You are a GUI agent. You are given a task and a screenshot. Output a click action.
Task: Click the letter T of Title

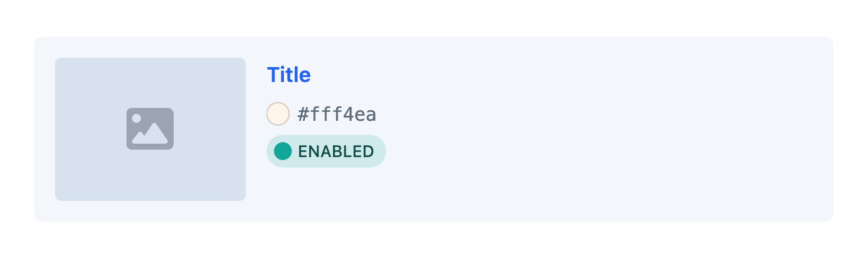(272, 75)
